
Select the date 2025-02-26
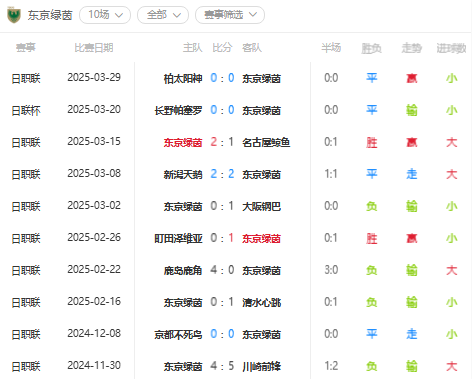click(x=94, y=238)
